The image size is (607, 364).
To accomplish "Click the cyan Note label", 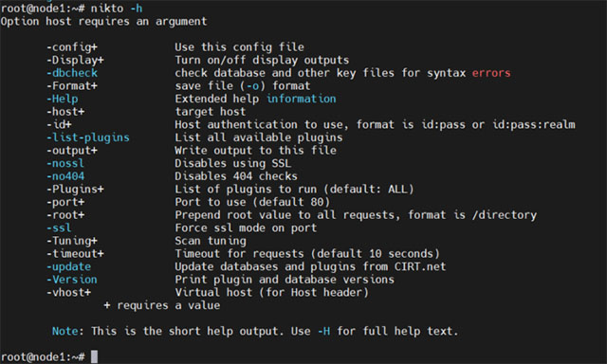I will pos(65,331).
